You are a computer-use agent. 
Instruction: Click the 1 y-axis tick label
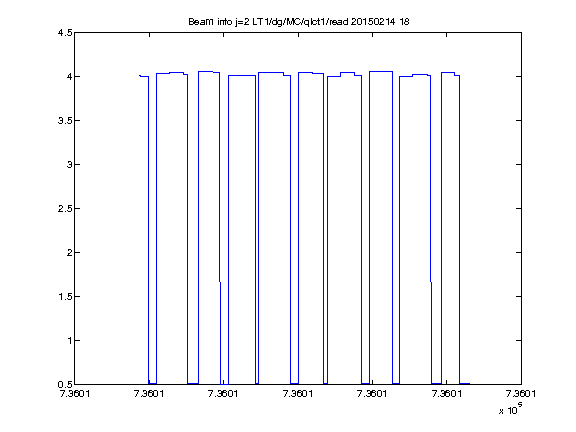coord(69,341)
